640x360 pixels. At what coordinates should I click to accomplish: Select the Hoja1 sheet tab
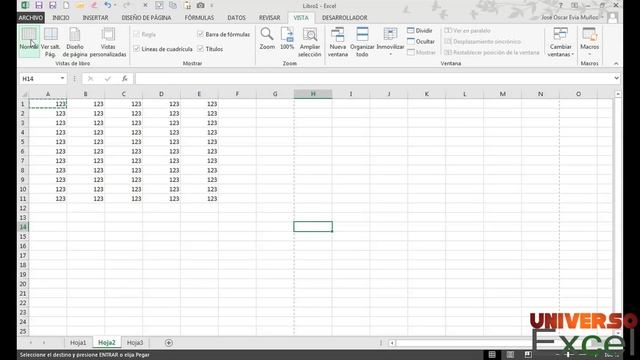[x=78, y=343]
